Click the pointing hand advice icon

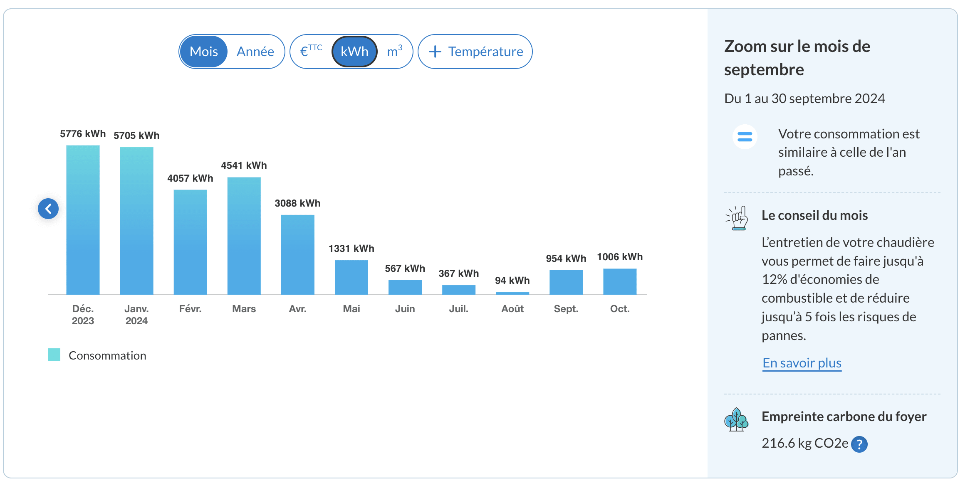737,218
